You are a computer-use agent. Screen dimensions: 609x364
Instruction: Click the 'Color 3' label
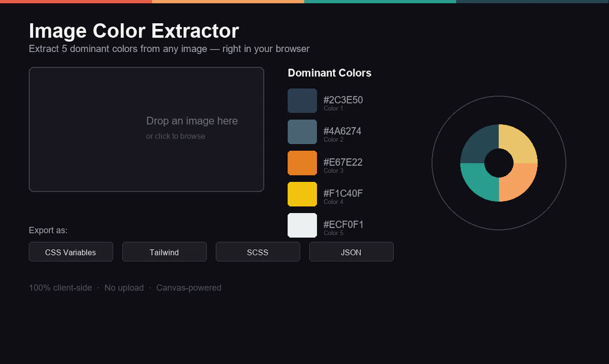333,171
